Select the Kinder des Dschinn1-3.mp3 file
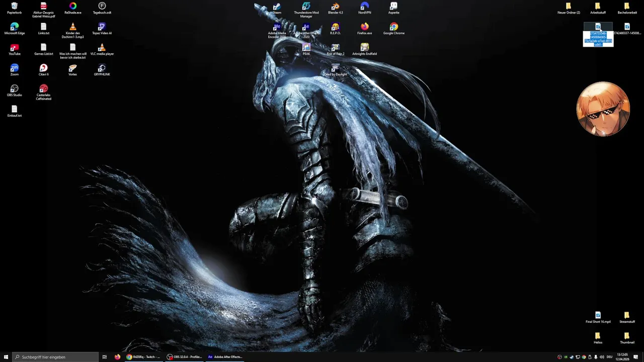The width and height of the screenshot is (644, 362). (x=72, y=31)
